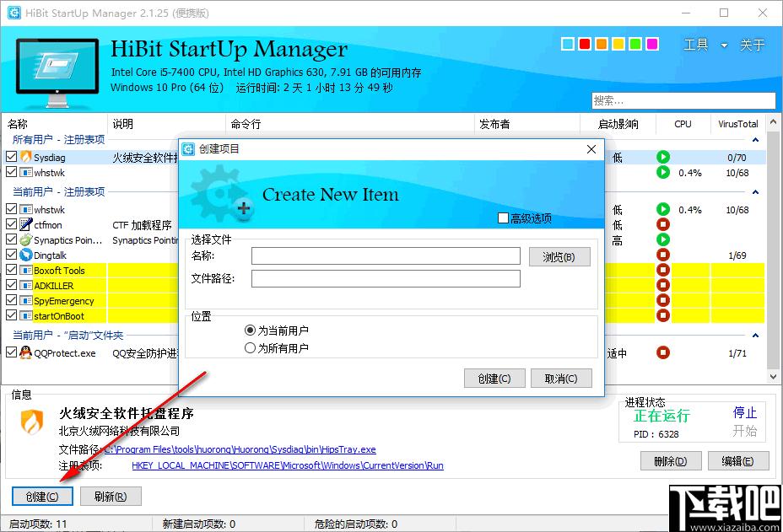
Task: Click the list scrollbar up arrow
Action: pyautogui.click(x=773, y=121)
